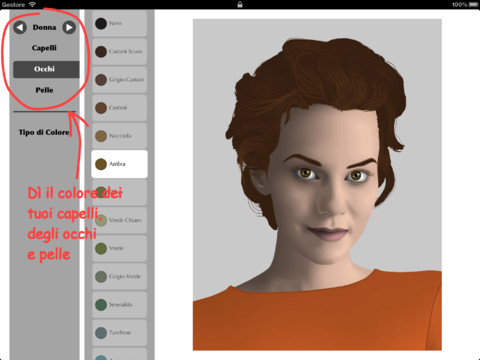Viewport: 480px width, 360px height.
Task: Select the Occhi tab
Action: [x=46, y=69]
